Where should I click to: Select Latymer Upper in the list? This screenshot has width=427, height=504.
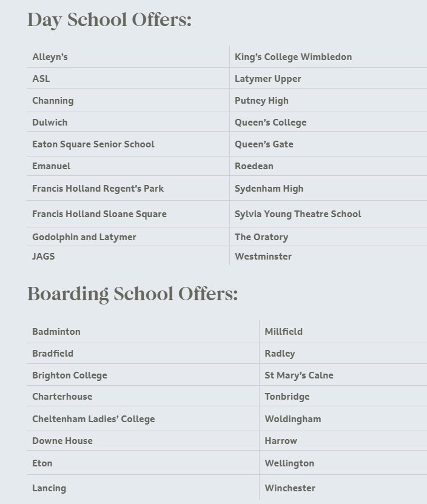point(267,79)
